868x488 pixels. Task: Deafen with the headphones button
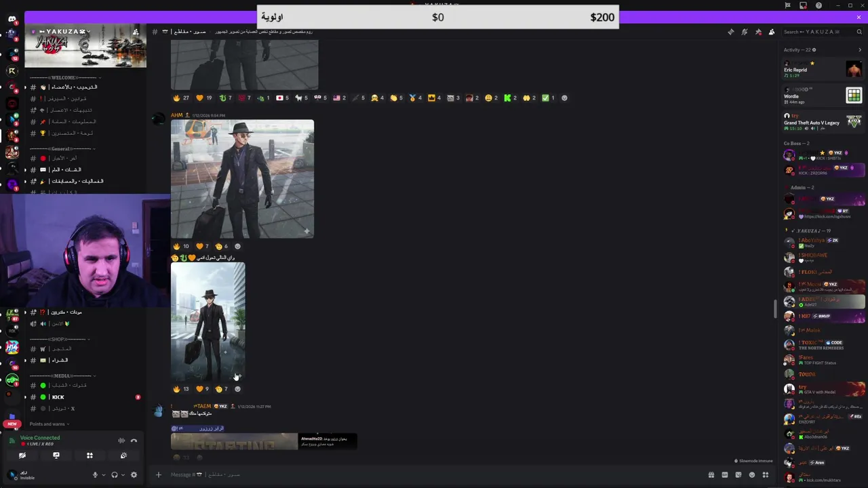[x=115, y=475]
